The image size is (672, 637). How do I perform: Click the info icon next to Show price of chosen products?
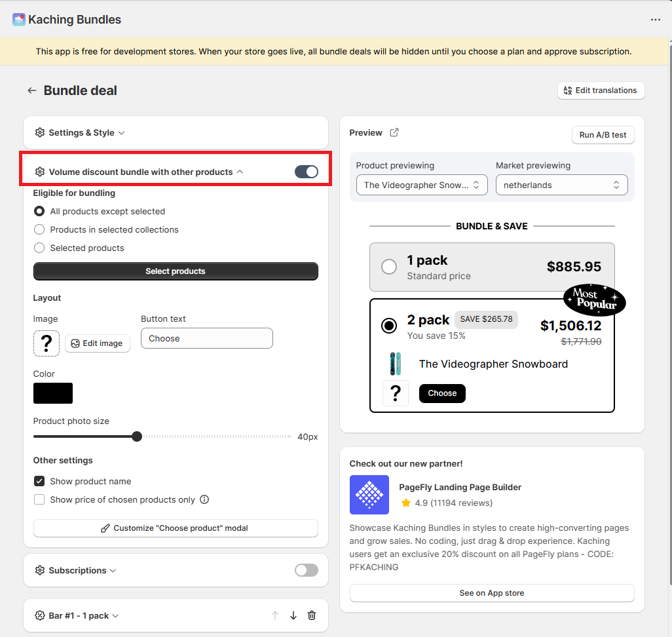[204, 499]
